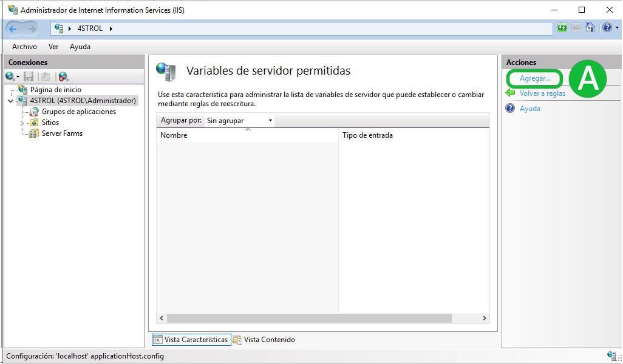
Task: Click the Help question mark toolbar icon
Action: [x=607, y=28]
